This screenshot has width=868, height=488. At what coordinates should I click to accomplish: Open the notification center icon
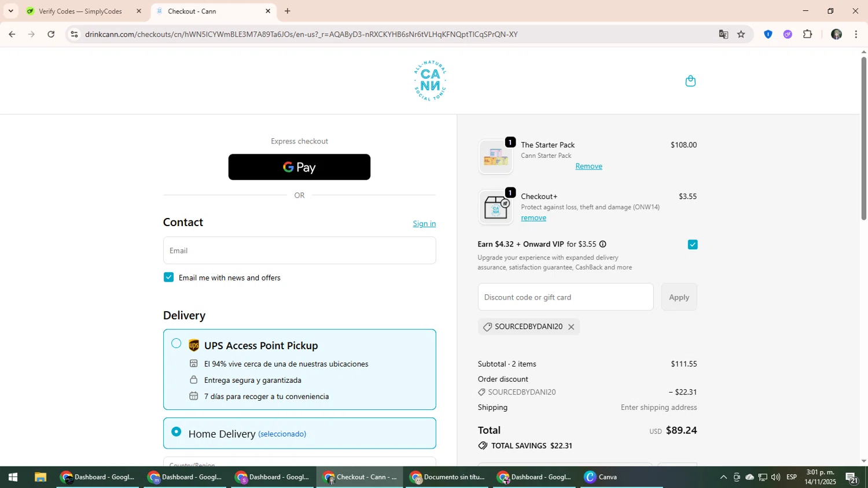852,477
